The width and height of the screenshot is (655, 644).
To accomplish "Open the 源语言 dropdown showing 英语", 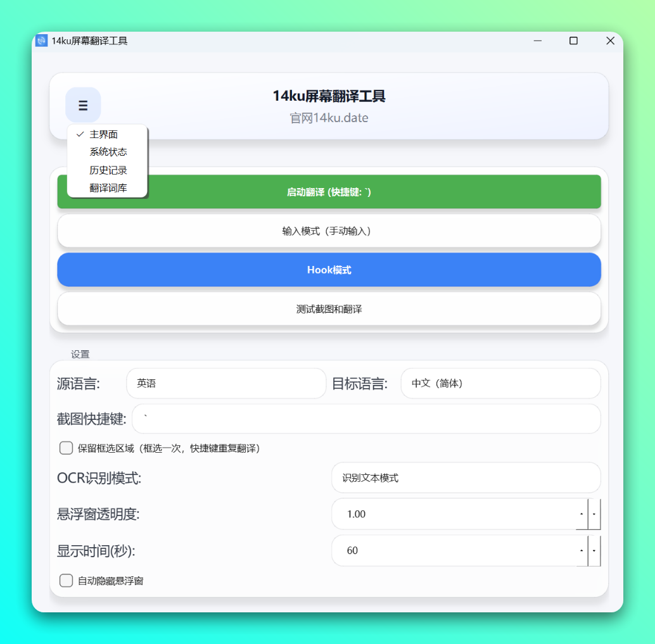I will click(226, 384).
